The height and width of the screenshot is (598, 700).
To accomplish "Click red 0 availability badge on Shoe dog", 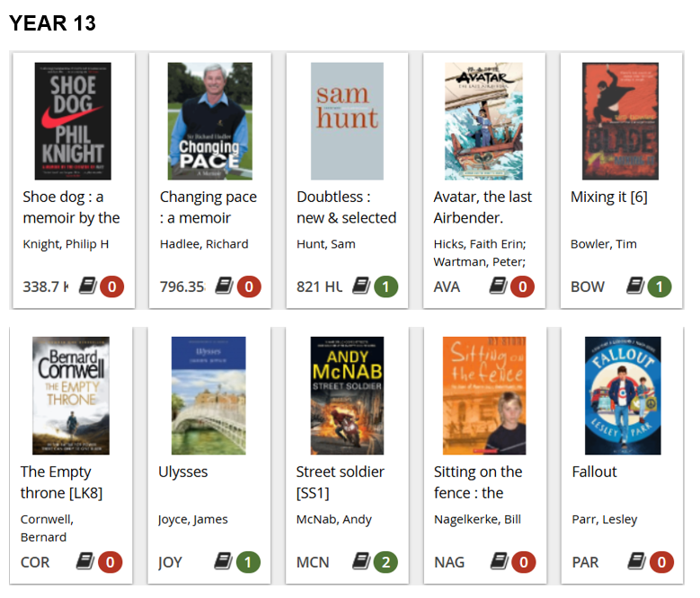I will click(x=111, y=286).
